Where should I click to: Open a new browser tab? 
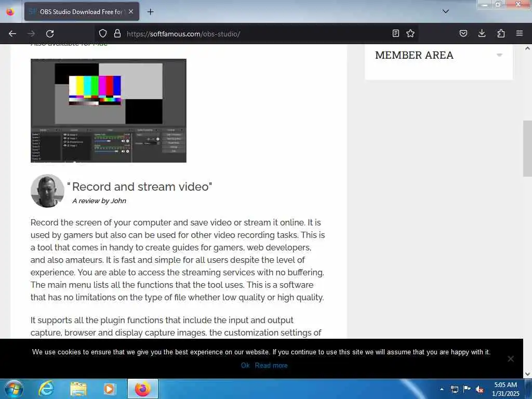[x=150, y=12]
